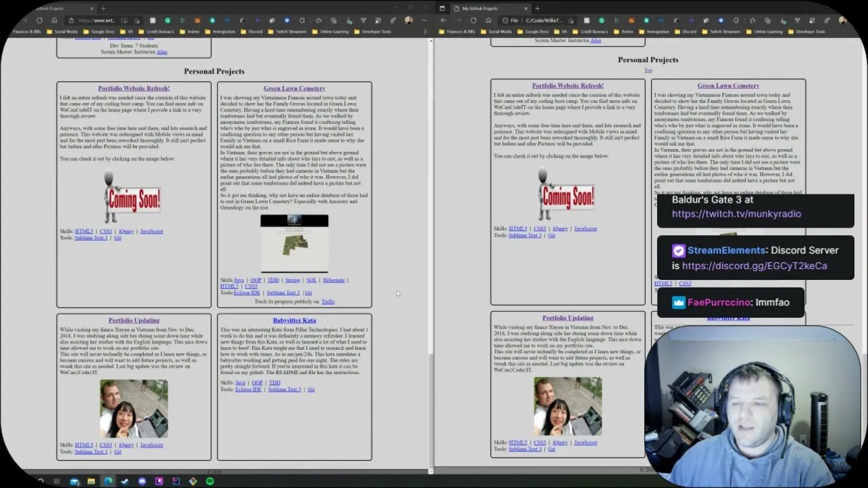Go to home page in left browser window
This screenshot has width=868, height=488.
[54, 20]
